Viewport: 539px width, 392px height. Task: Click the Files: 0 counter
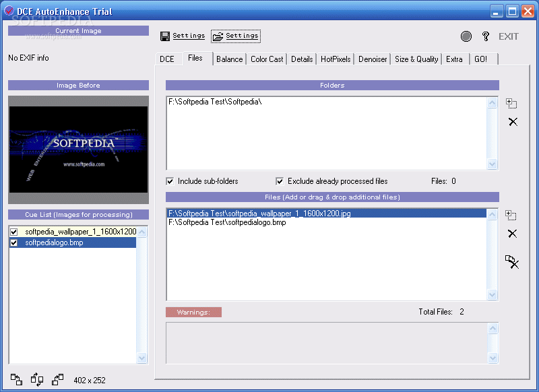(443, 181)
